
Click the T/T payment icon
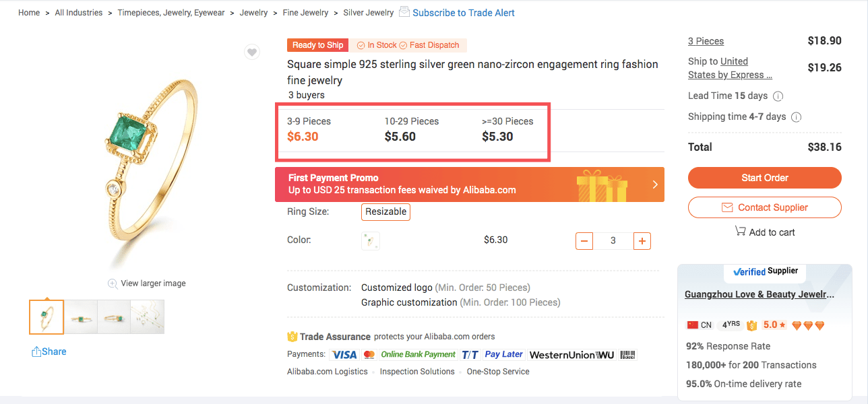tap(470, 354)
